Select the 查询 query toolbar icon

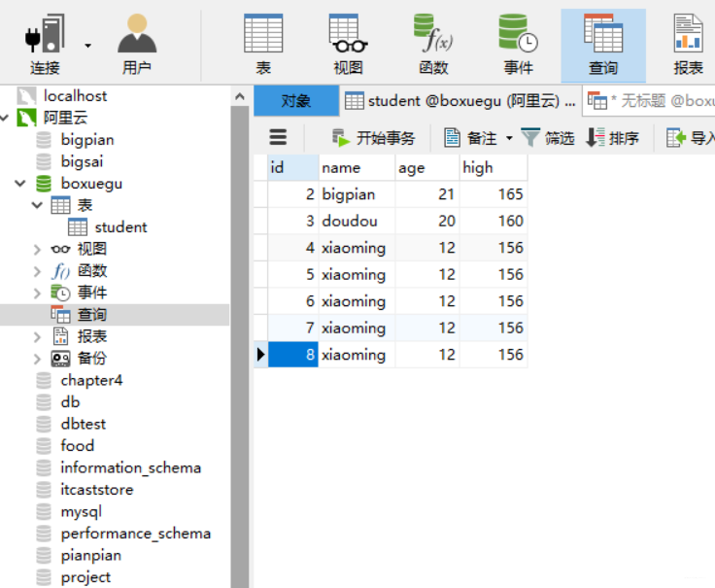coord(603,45)
